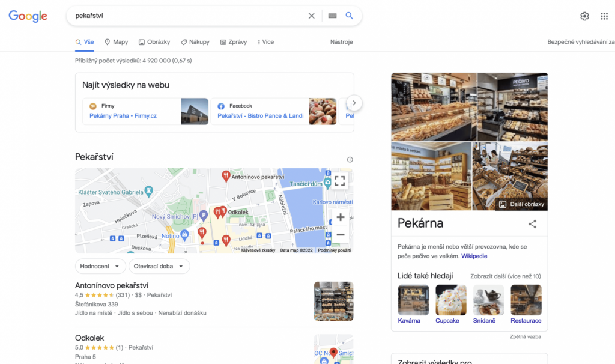Switch to the Obrázky tab

point(154,42)
